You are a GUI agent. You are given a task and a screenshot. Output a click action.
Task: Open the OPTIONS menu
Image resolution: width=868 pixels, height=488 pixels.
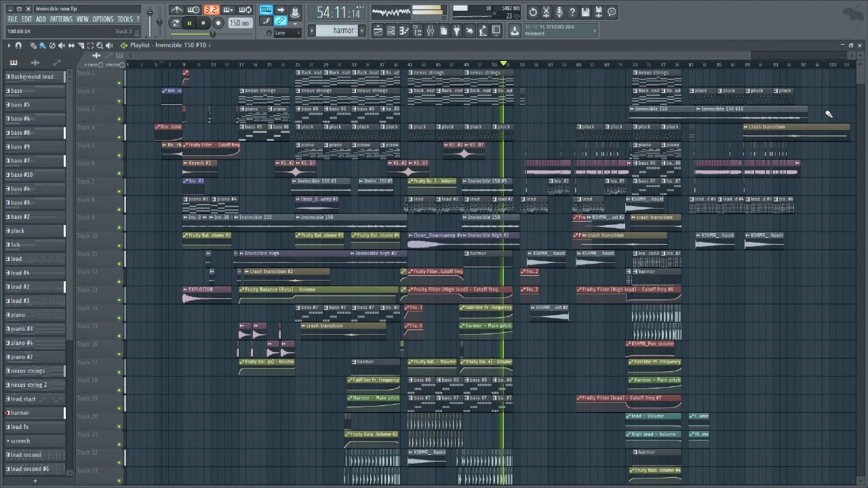[x=103, y=19]
